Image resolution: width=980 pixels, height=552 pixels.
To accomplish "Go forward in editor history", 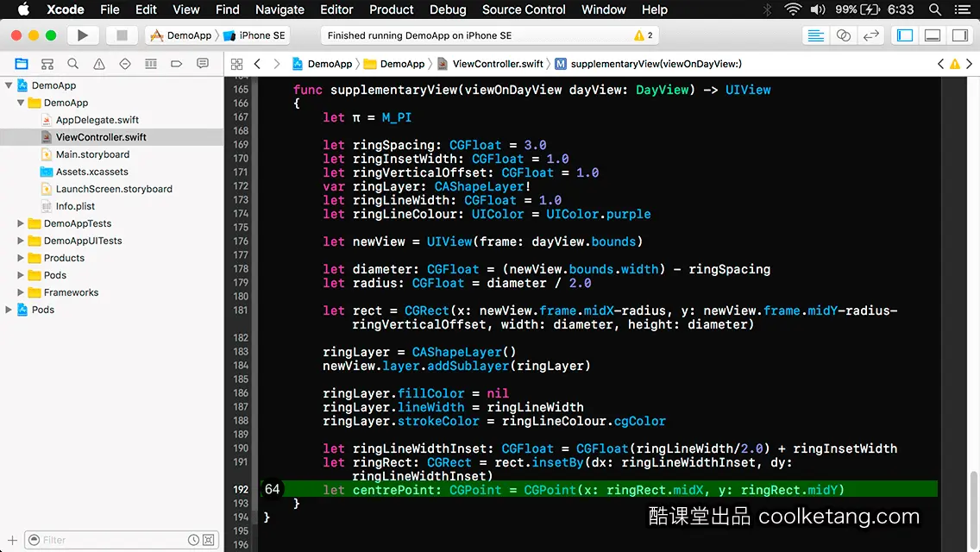I will (x=277, y=64).
